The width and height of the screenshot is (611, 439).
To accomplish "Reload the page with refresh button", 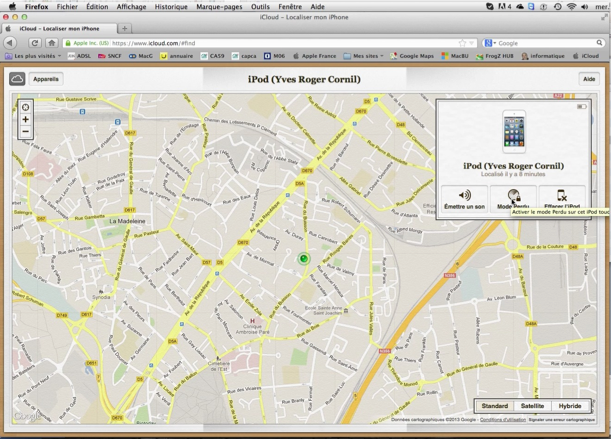I will coord(35,43).
